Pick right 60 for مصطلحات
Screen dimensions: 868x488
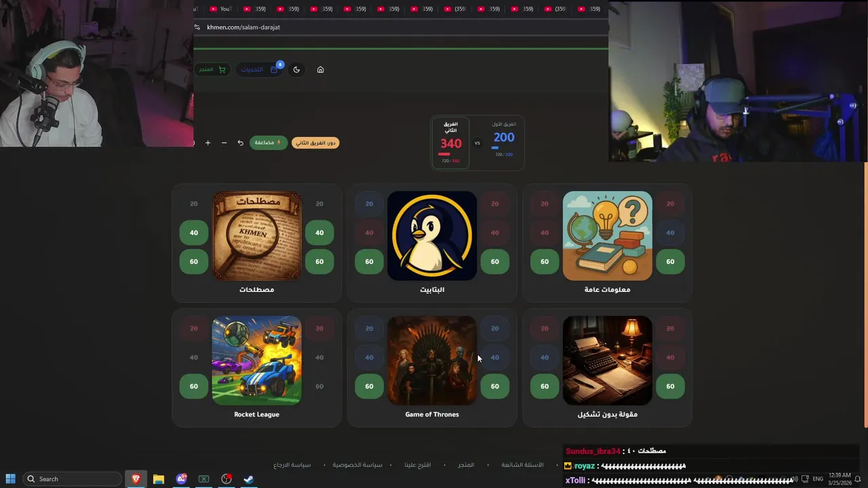click(319, 262)
